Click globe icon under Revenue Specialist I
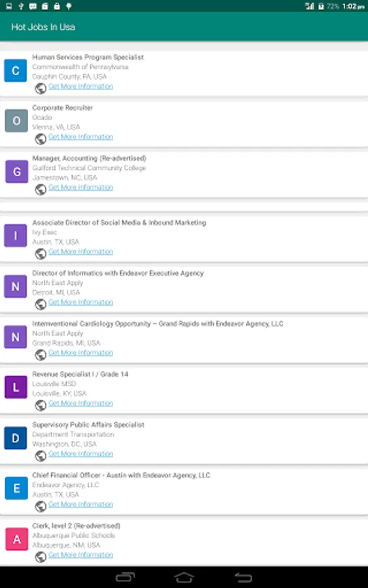This screenshot has width=368, height=588. [x=41, y=405]
